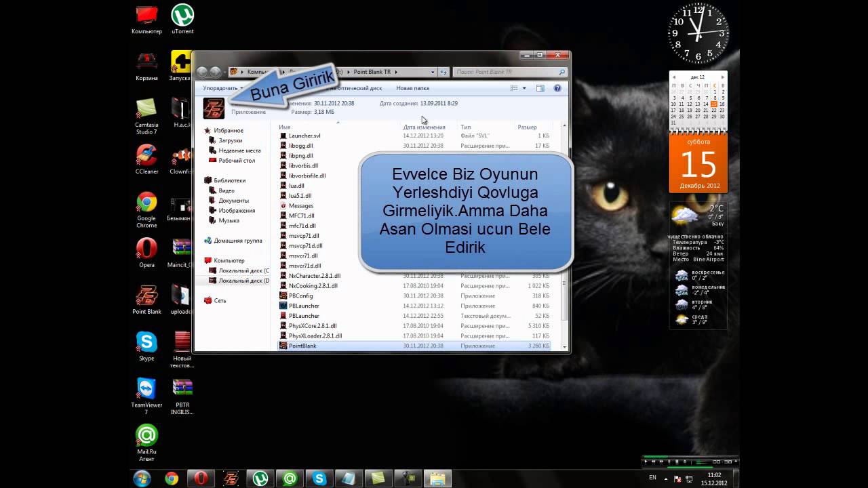The width and height of the screenshot is (868, 488).
Task: Switch to the Explorer window in the taskbar
Action: [438, 479]
